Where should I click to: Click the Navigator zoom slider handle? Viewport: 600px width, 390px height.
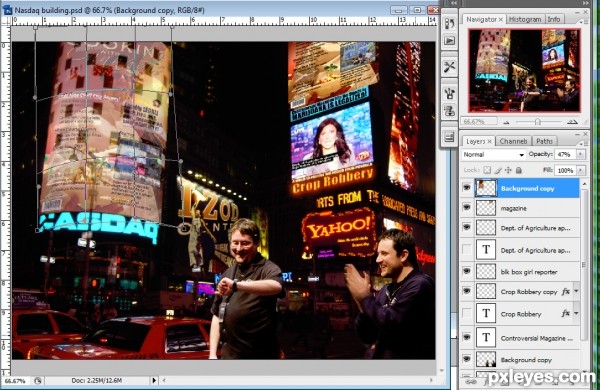[538, 122]
